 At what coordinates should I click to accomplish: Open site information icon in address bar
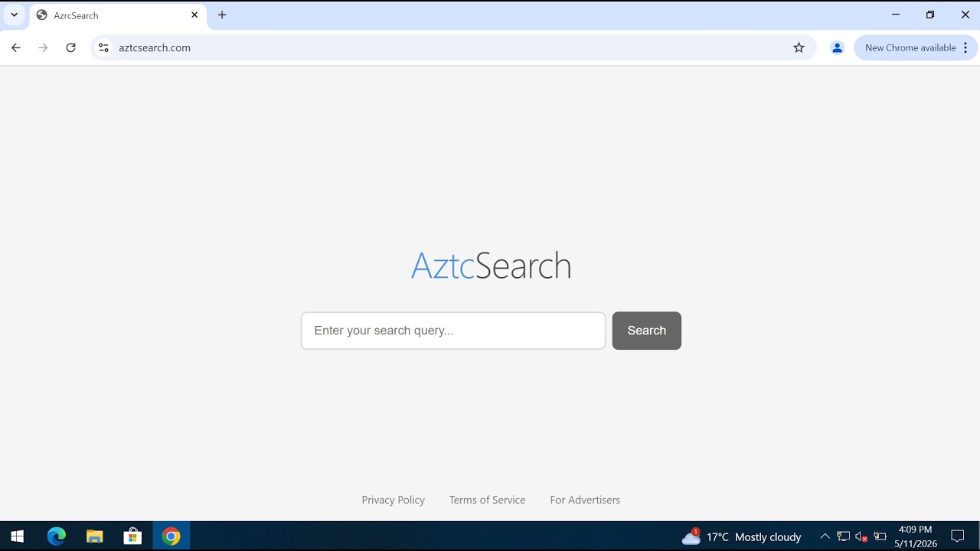tap(103, 47)
